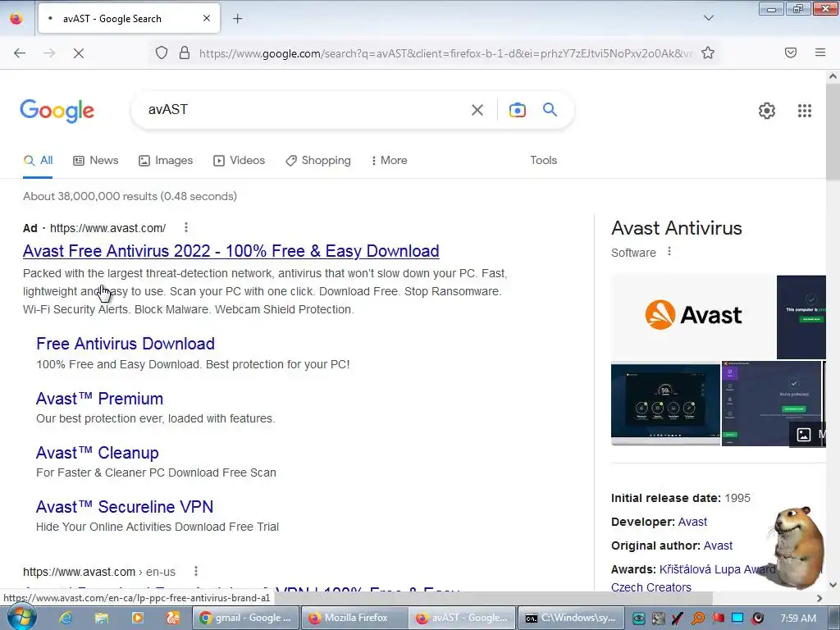840x630 pixels.
Task: Open Google quick settings gear
Action: (767, 111)
